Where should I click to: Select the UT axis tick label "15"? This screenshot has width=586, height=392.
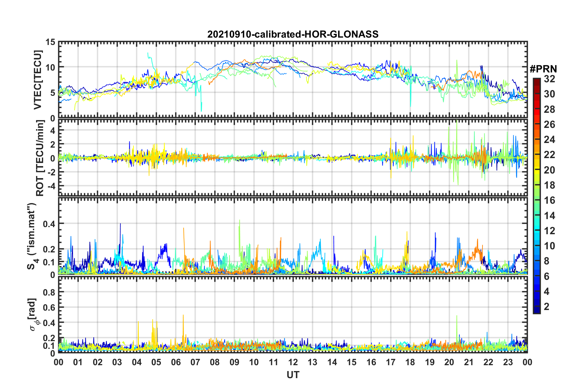(352, 362)
